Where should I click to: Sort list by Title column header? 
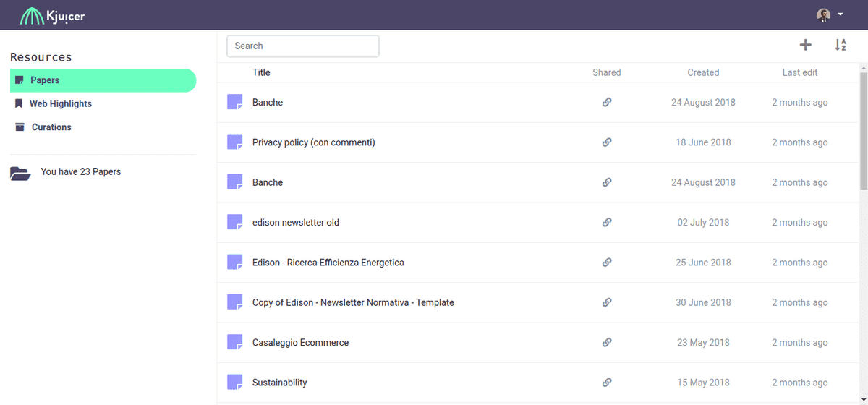coord(261,72)
